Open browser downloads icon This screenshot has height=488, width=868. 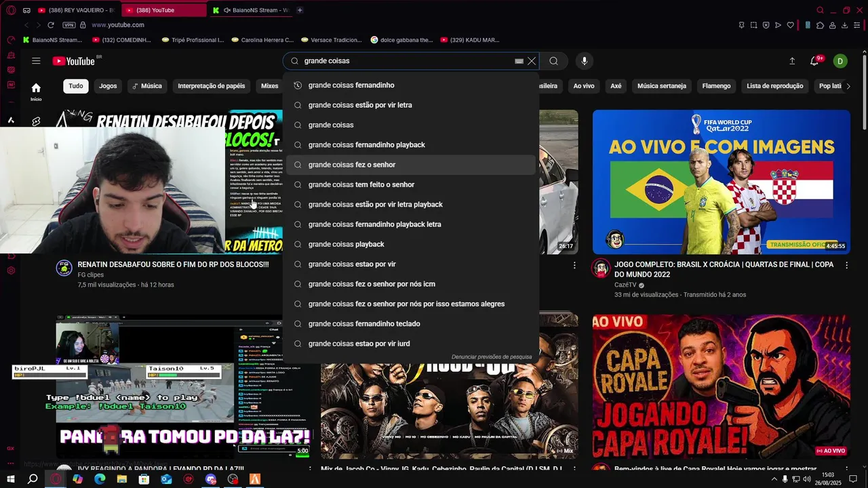[x=845, y=25]
